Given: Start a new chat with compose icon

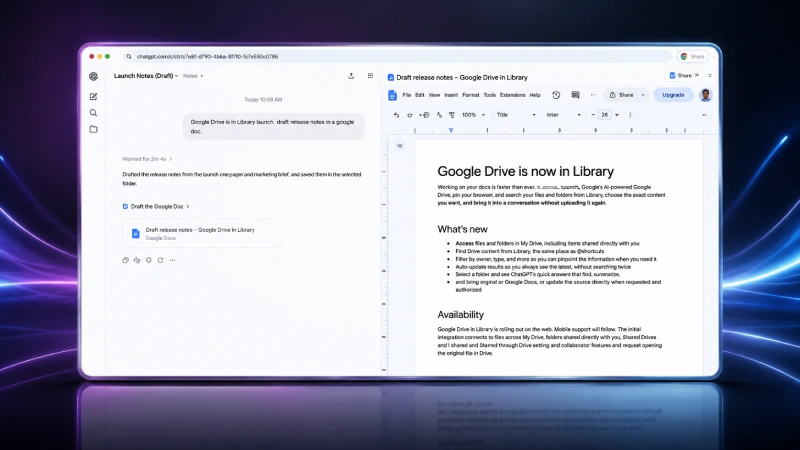Looking at the screenshot, I should click(93, 96).
